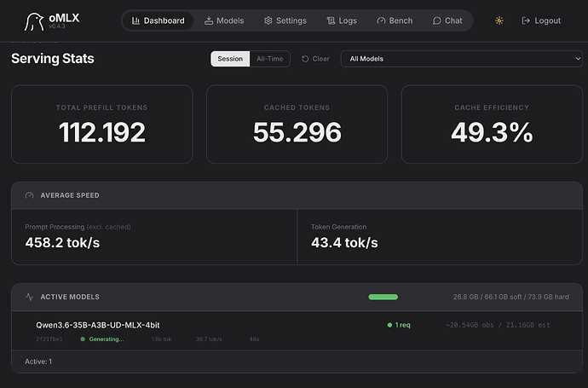Click the Serving Stats heading
The image size is (588, 388).
pos(53,59)
